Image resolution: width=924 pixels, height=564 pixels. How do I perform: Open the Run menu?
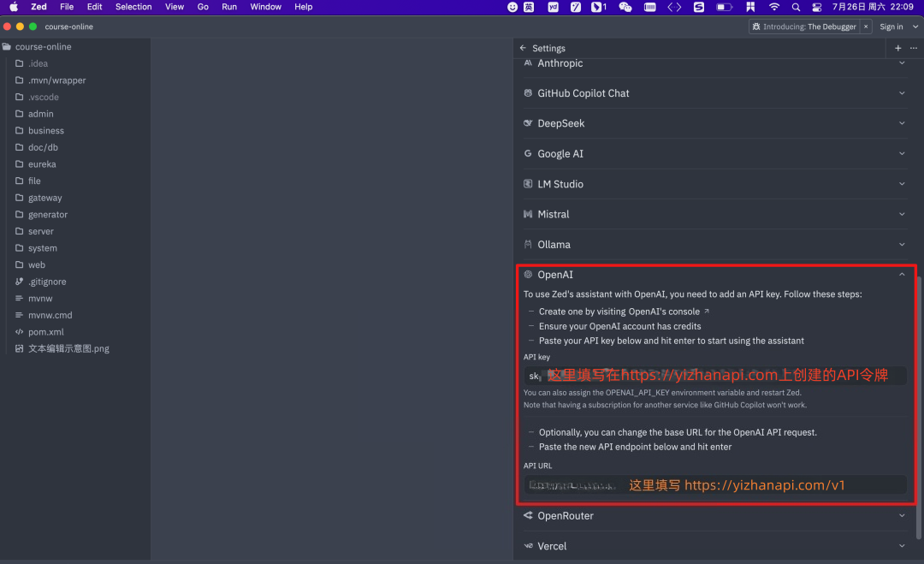pos(229,7)
